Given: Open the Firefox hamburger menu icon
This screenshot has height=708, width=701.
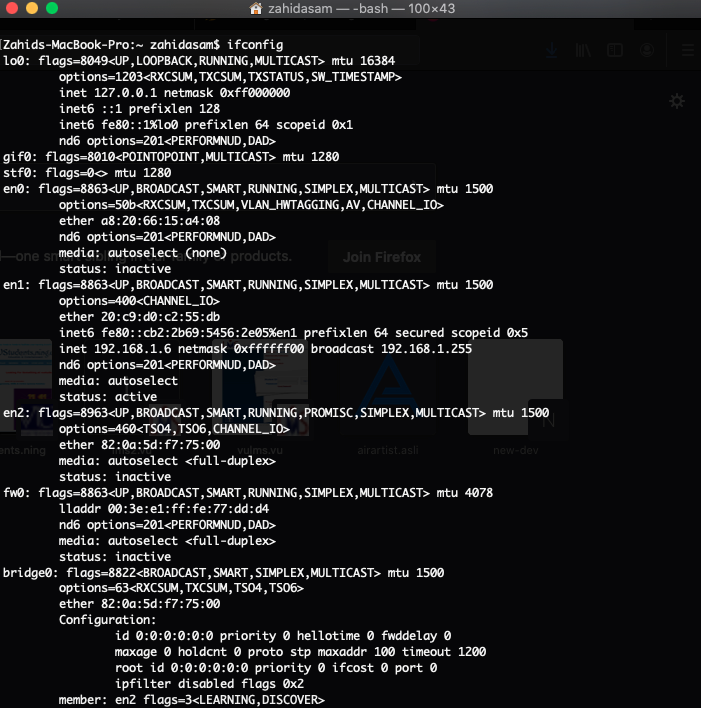Looking at the screenshot, I should (688, 50).
